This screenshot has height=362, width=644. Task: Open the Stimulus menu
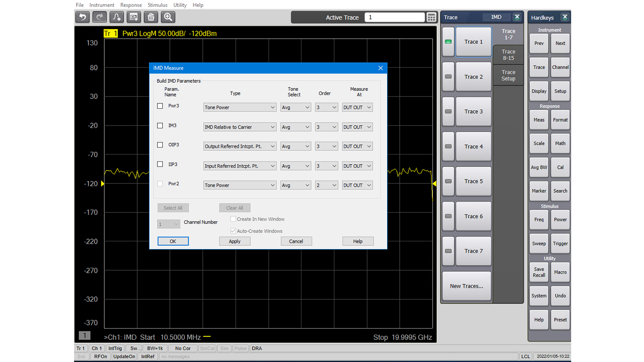click(x=157, y=5)
